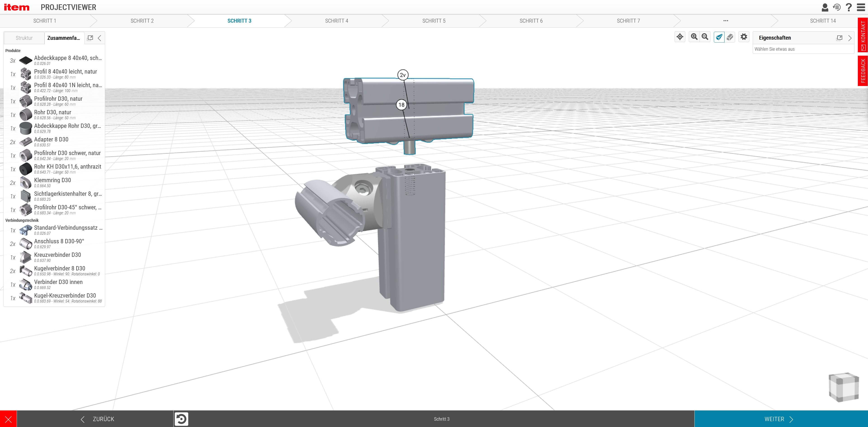The height and width of the screenshot is (427, 868).
Task: Pop out the Eigenschaften panel
Action: (x=839, y=38)
